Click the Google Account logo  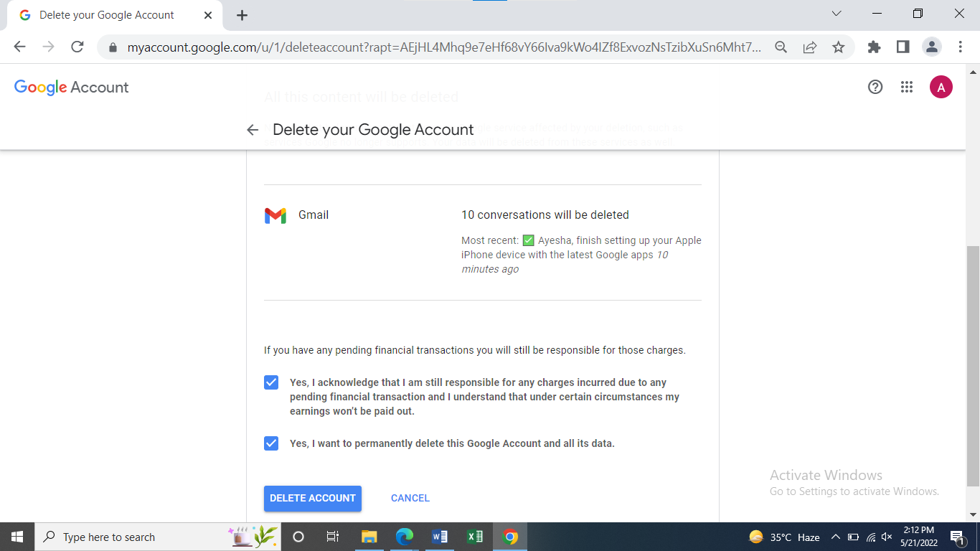(x=72, y=87)
